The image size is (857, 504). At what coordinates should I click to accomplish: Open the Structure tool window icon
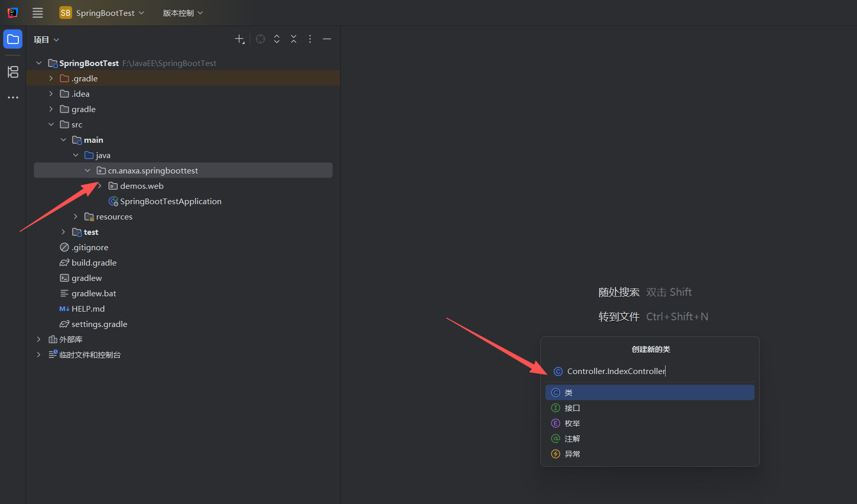pos(13,72)
